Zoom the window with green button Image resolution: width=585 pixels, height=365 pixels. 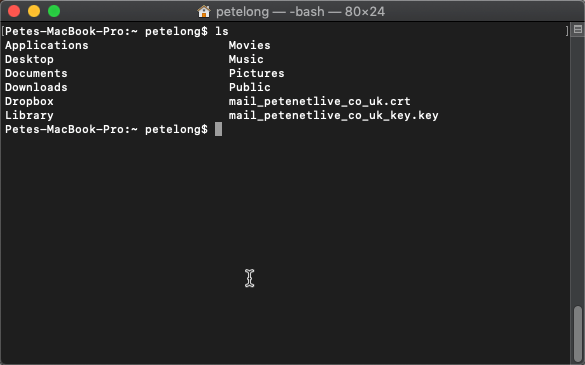click(54, 11)
